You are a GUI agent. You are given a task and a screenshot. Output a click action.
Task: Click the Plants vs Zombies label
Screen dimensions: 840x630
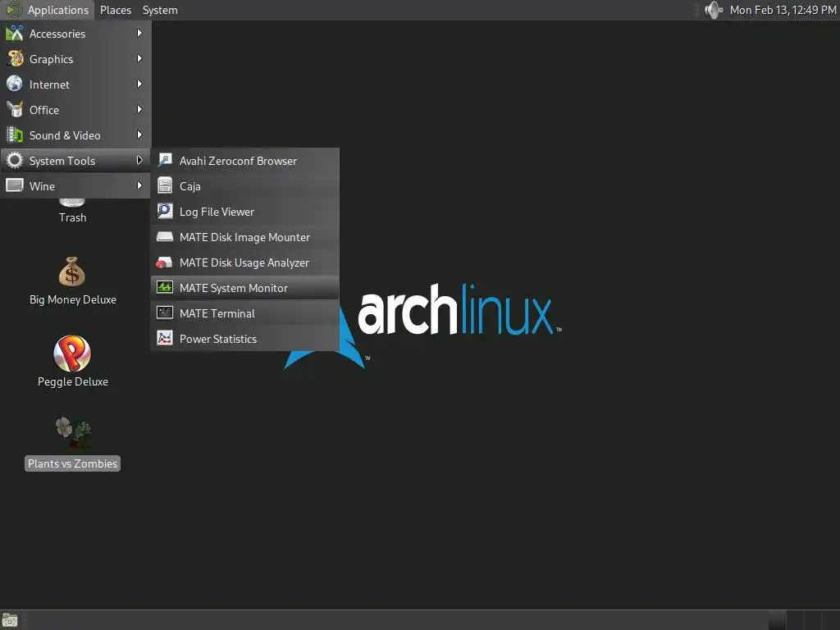click(72, 463)
